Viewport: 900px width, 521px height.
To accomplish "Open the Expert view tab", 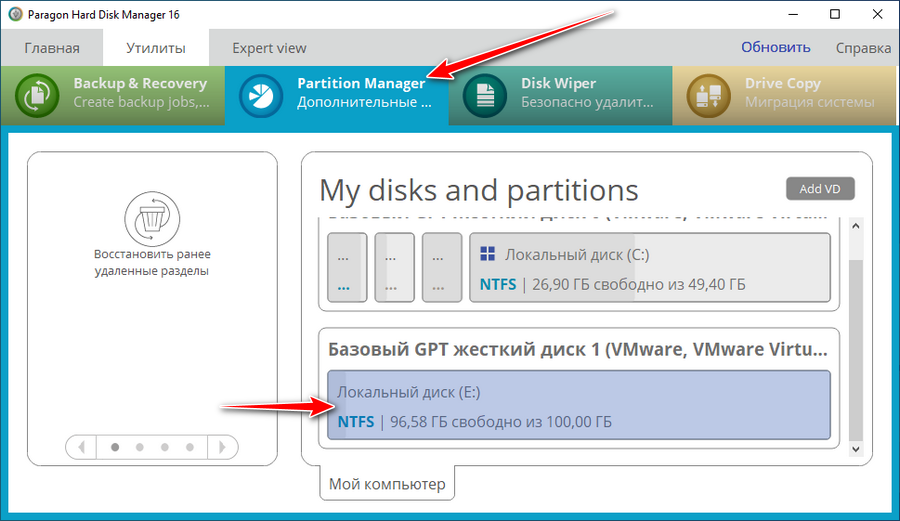I will tap(269, 48).
